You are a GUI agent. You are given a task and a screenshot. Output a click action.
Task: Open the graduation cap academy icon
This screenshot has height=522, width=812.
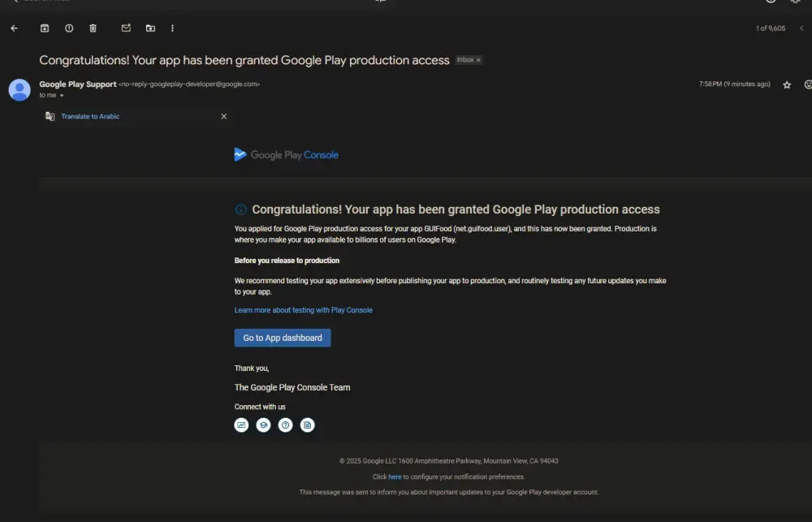[263, 425]
